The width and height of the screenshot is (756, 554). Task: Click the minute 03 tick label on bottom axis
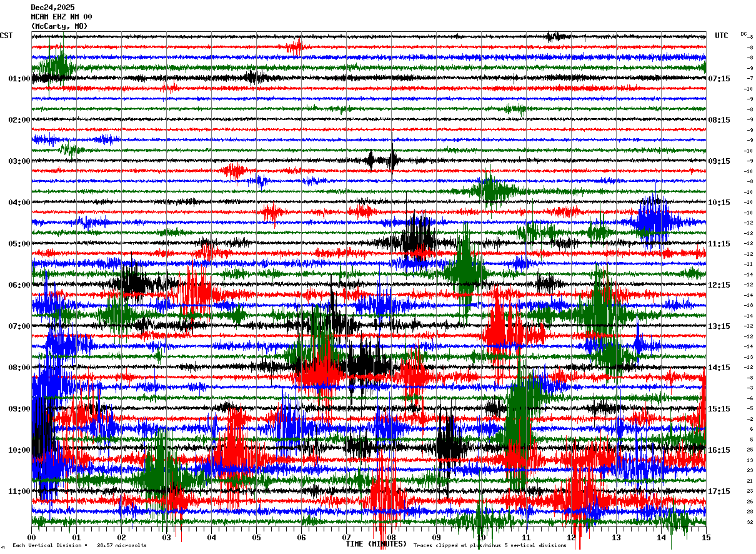click(166, 537)
